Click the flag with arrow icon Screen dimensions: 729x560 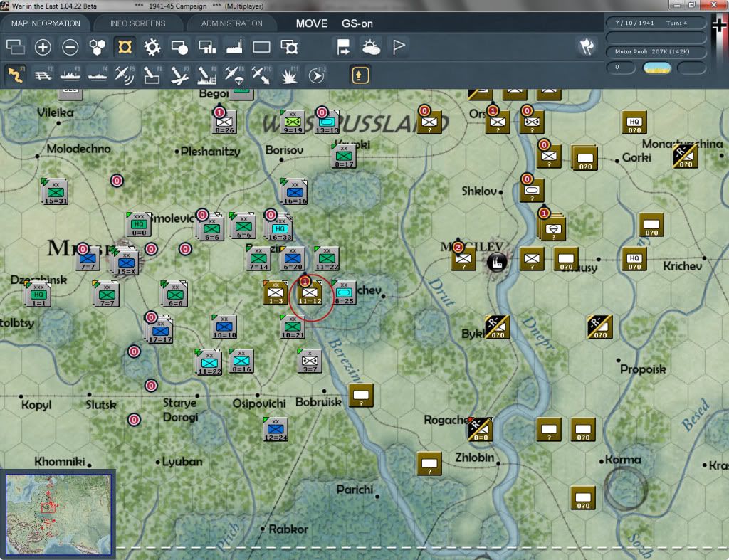tap(344, 47)
